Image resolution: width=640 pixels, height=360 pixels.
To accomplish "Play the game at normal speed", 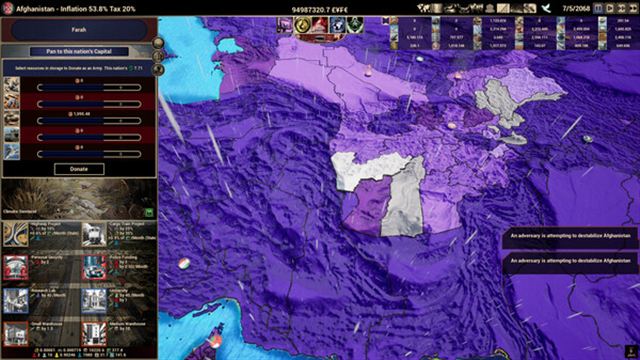I will tap(610, 8).
